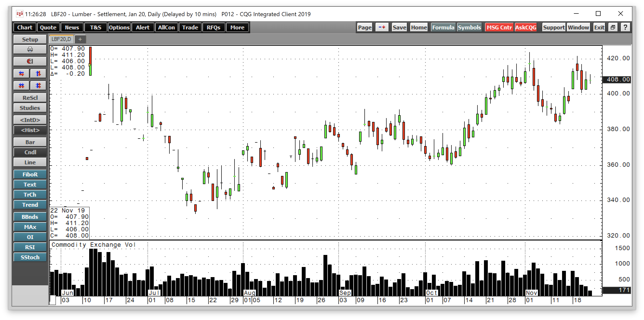This screenshot has height=320, width=644.
Task: Click the blue vertical arrows scroll icon
Action: (38, 73)
